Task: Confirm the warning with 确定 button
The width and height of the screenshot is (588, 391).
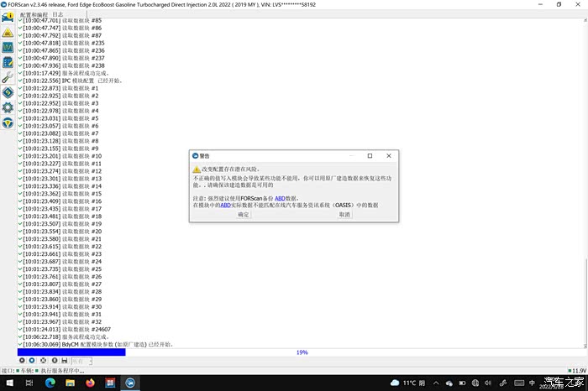Action: [x=244, y=215]
